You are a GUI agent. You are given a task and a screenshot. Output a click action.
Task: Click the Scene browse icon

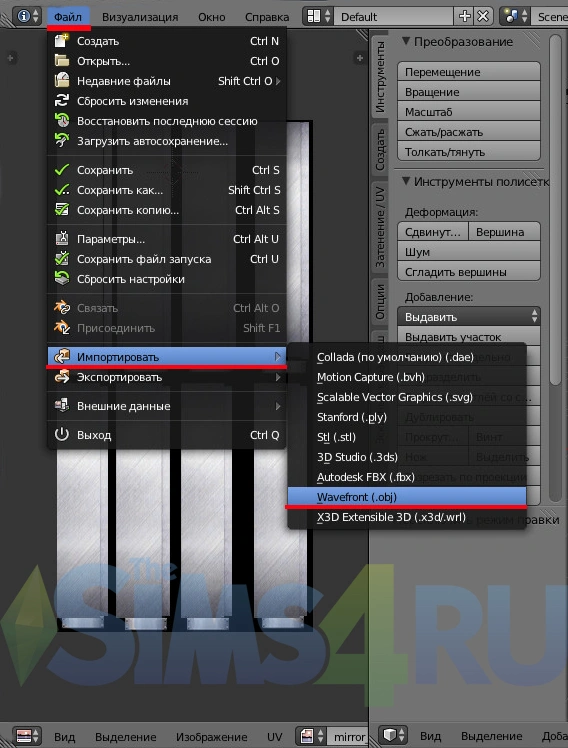pos(515,16)
